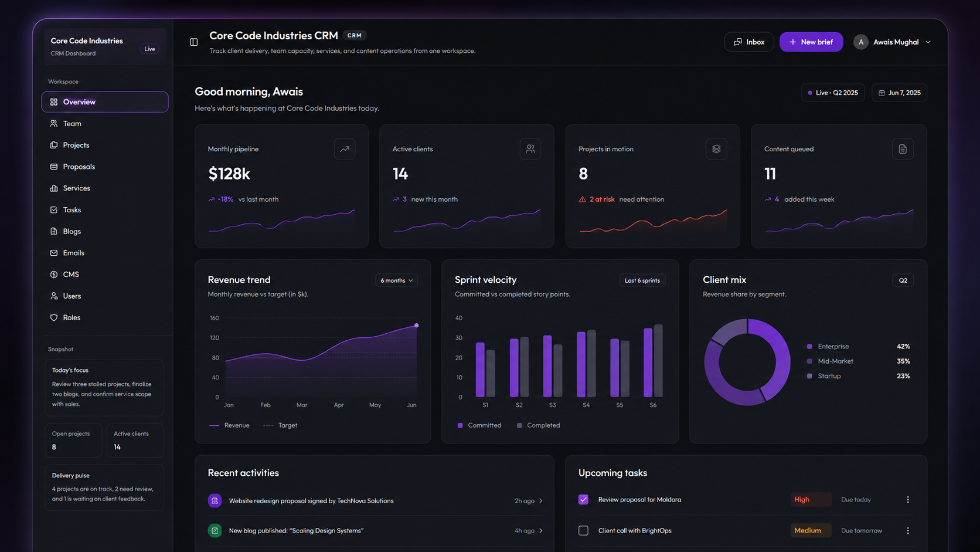Click the Roles shield icon
Image resolution: width=980 pixels, height=552 pixels.
click(54, 317)
